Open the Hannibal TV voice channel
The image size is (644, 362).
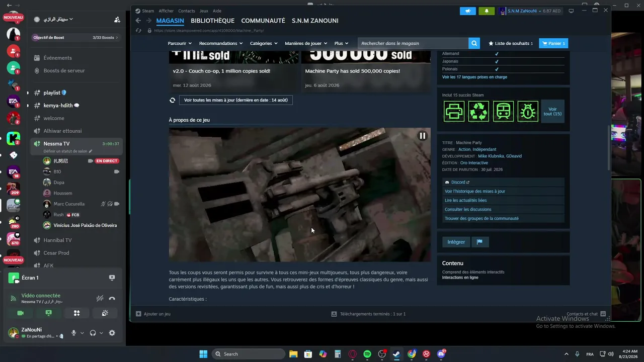point(57,240)
